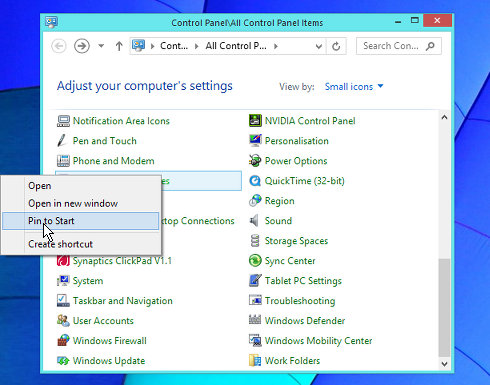Screen dimensions: 490x385
Task: Click the Windows Firewall brick icon
Action: pyautogui.click(x=63, y=341)
